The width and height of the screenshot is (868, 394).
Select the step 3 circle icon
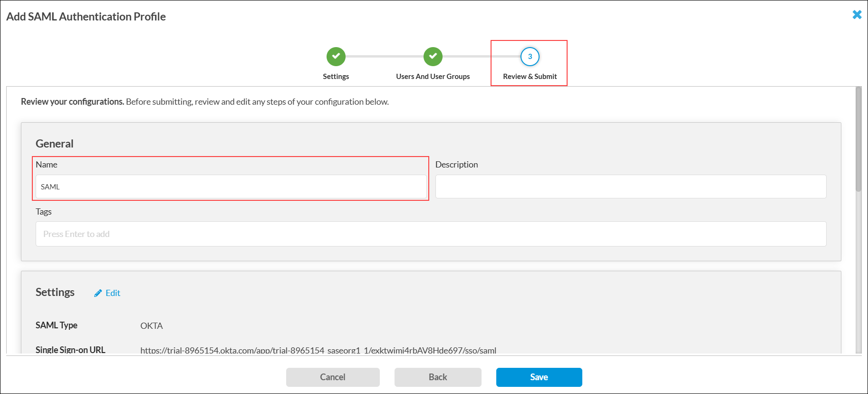[x=530, y=57]
